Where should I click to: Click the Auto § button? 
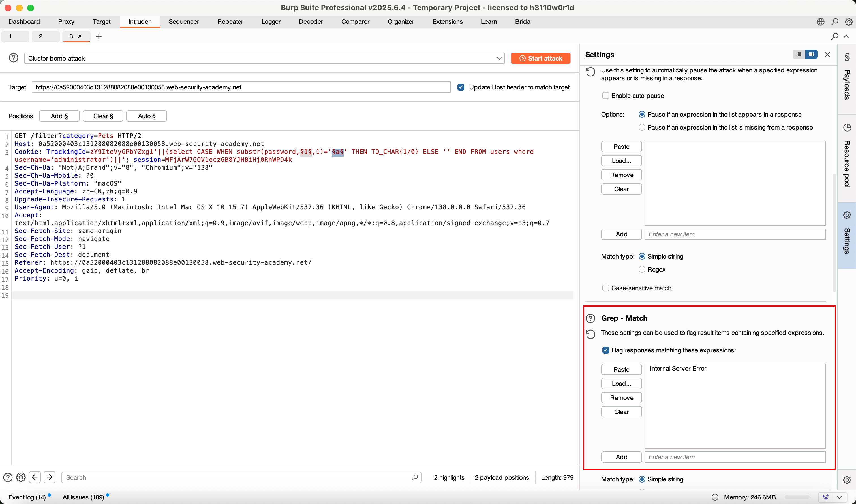coord(146,116)
